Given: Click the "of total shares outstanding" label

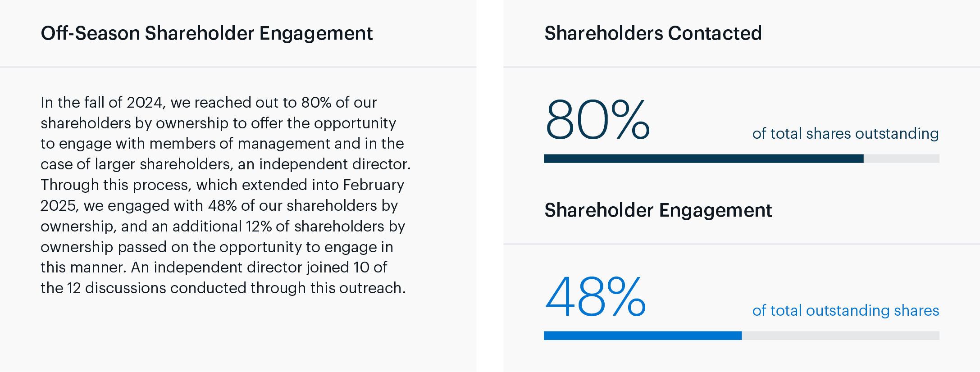Looking at the screenshot, I should (x=845, y=133).
